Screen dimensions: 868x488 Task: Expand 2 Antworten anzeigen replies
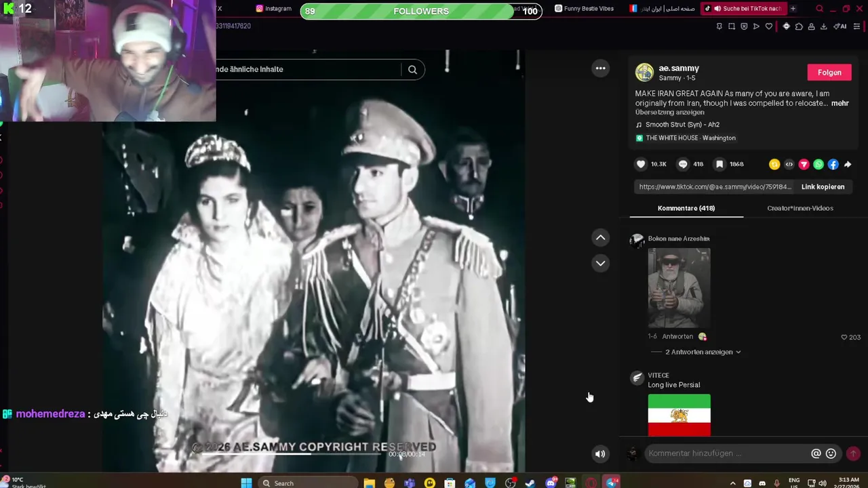[x=703, y=352]
